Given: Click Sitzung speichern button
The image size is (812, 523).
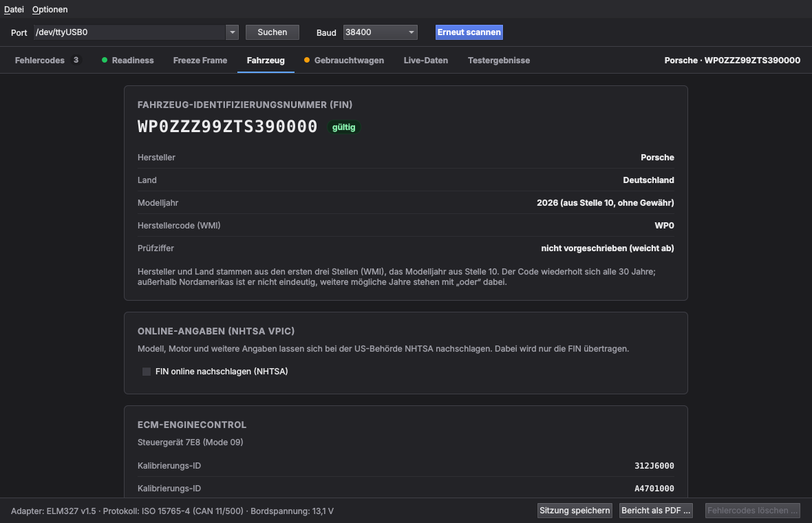Looking at the screenshot, I should (x=575, y=511).
